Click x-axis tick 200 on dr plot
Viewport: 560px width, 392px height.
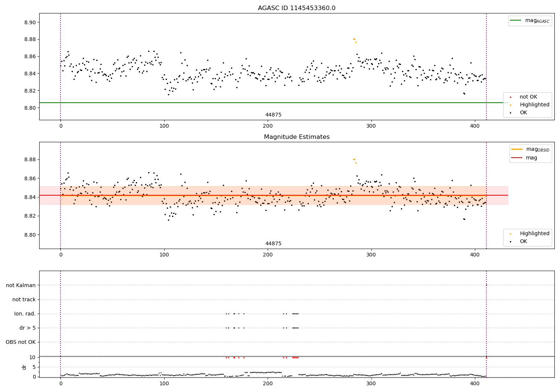click(268, 383)
